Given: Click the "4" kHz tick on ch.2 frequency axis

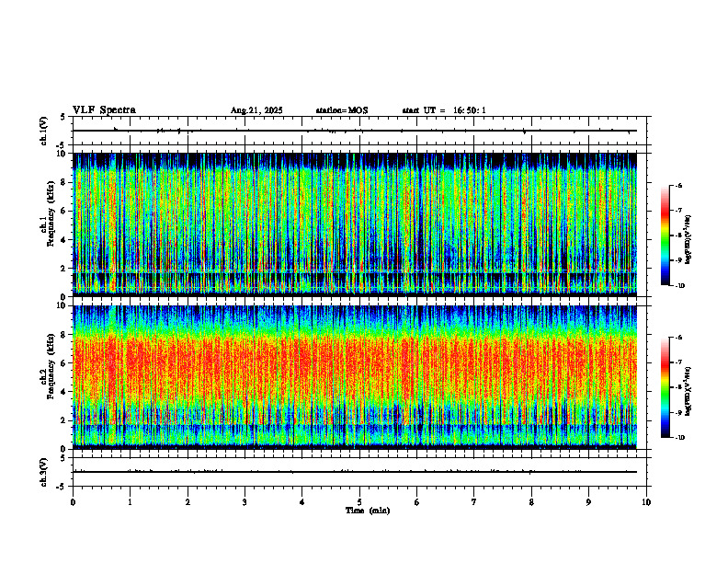Looking at the screenshot, I should click(x=64, y=392).
